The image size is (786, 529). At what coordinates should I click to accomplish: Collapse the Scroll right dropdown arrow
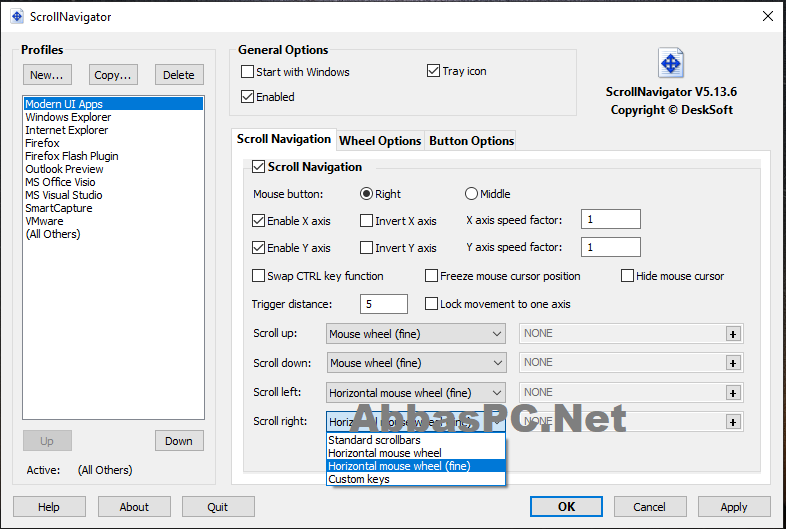click(x=497, y=422)
